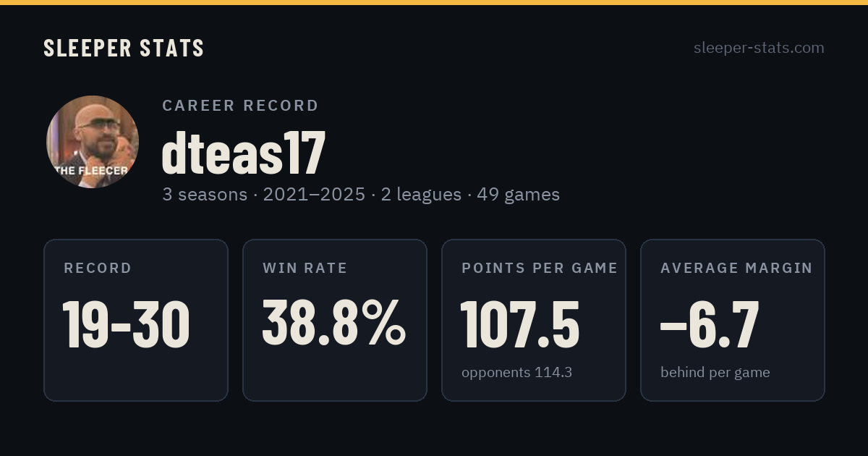868x456 pixels.
Task: Click the AVERAGE MARGIN label
Action: 736,269
